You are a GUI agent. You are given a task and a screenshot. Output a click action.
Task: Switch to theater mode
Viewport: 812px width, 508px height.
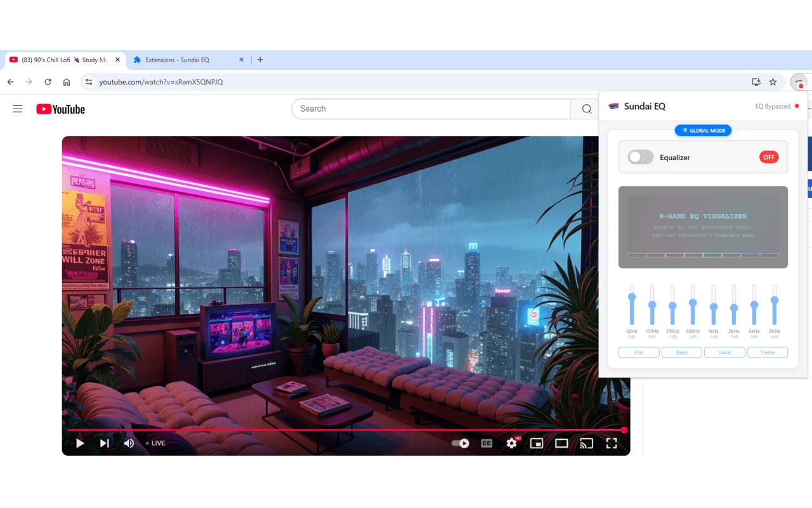pyautogui.click(x=561, y=443)
